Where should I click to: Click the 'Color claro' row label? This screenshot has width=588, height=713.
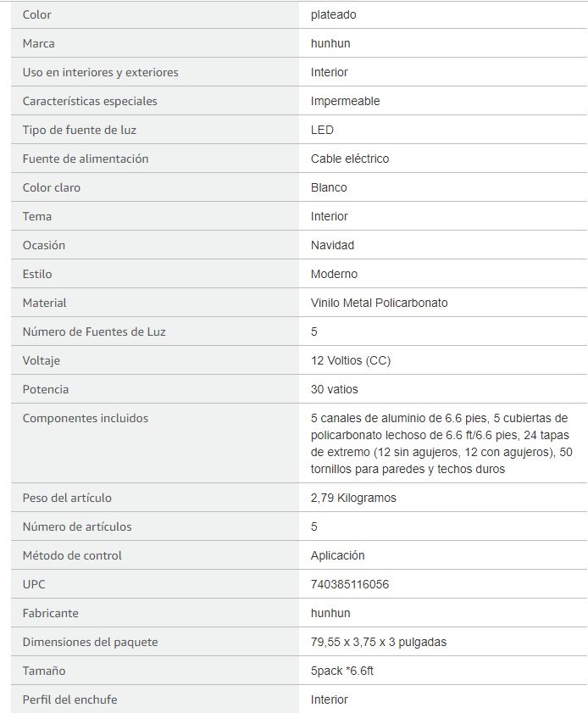pyautogui.click(x=52, y=187)
